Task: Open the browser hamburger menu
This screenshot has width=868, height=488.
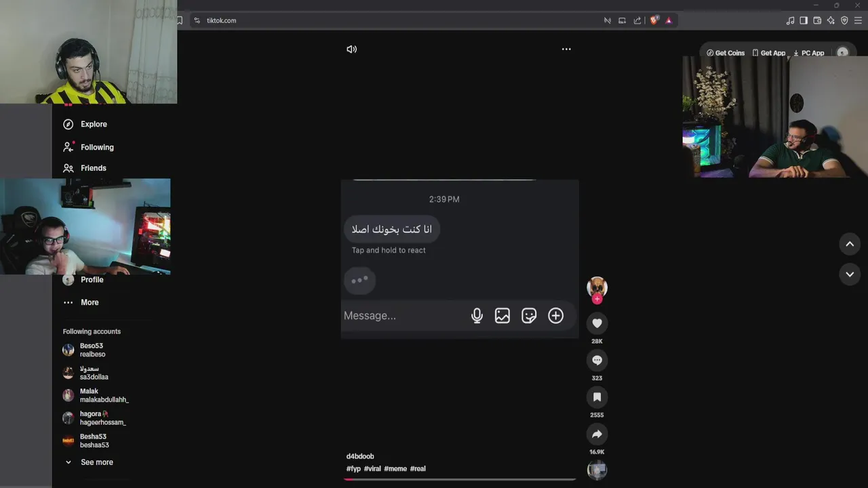Action: click(x=858, y=20)
